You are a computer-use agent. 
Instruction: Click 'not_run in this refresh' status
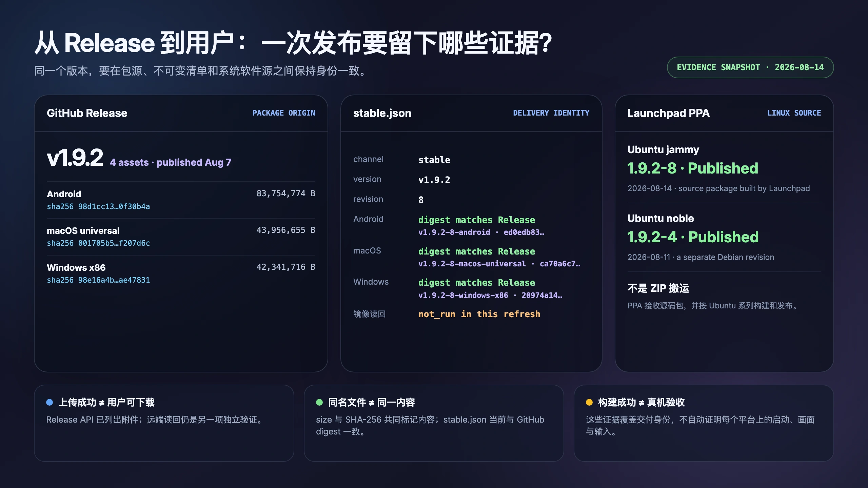tap(479, 314)
